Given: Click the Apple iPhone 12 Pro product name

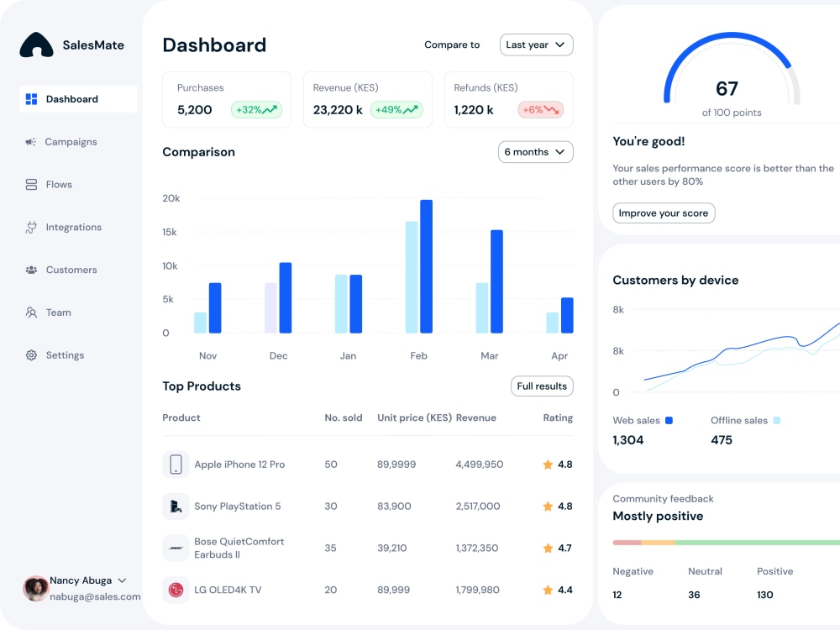Looking at the screenshot, I should [x=239, y=465].
